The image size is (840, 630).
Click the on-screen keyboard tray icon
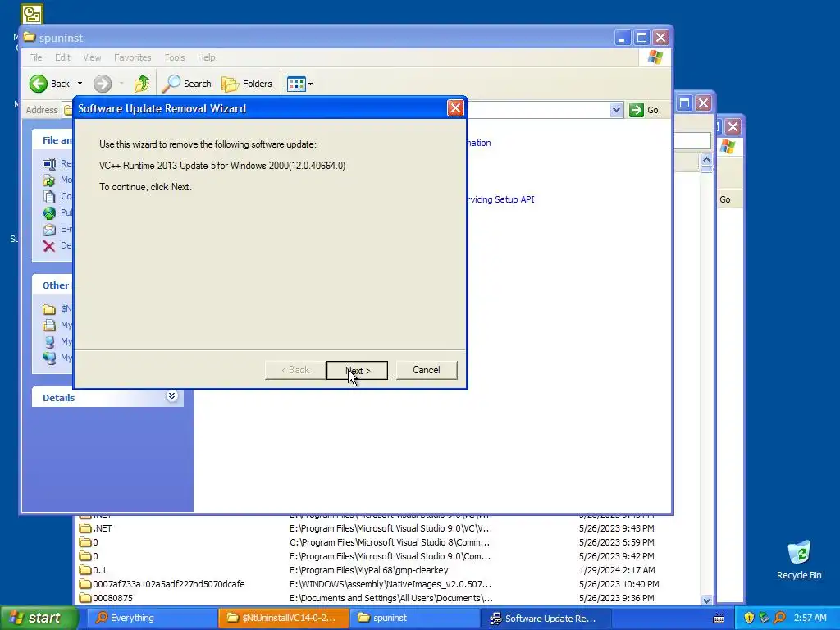[719, 619]
